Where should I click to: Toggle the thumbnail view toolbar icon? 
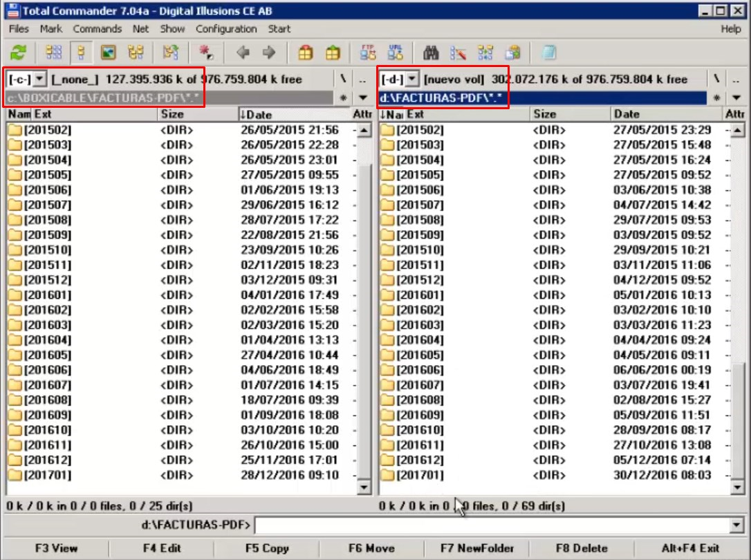point(107,53)
